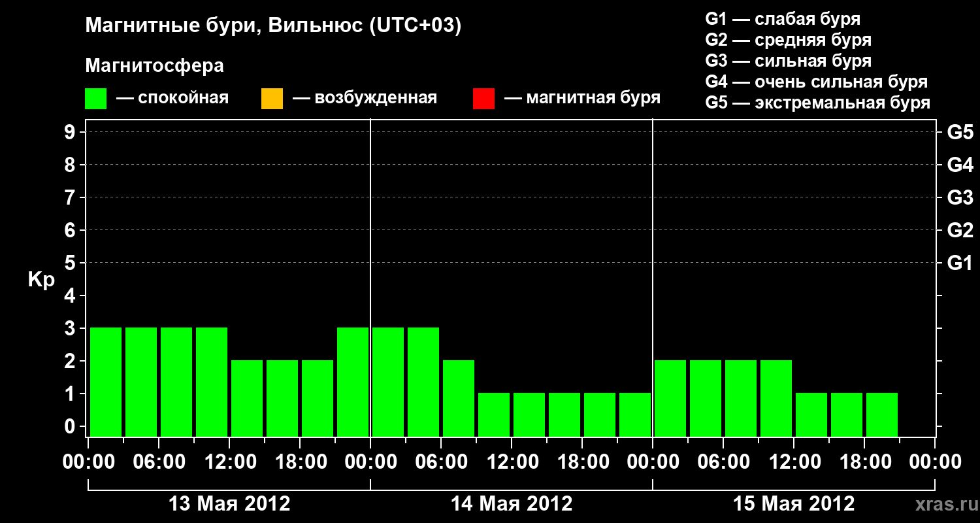Click the Kp 2 bar on 14 May
This screenshot has width=980, height=523.
pos(459,398)
